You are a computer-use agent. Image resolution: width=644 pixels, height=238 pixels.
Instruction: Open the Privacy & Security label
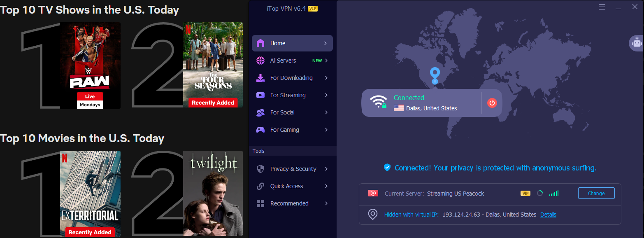293,169
